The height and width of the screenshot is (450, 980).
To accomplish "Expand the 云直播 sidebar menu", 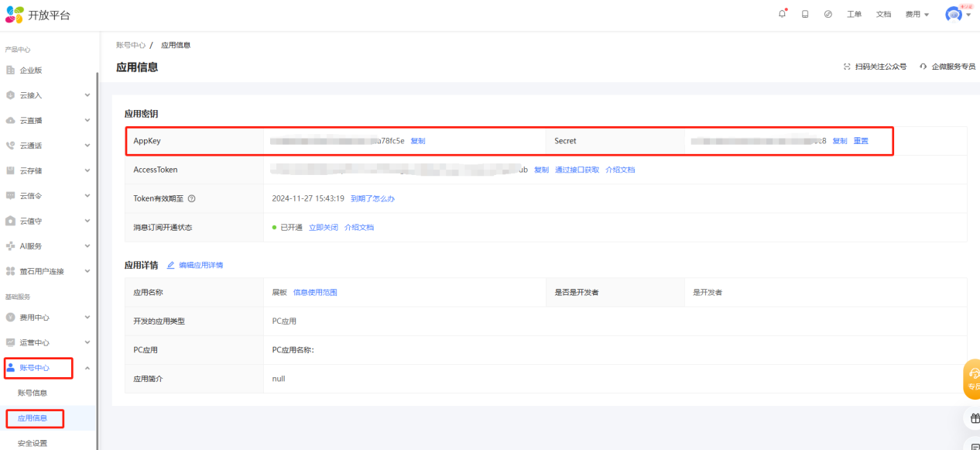I will pos(87,121).
